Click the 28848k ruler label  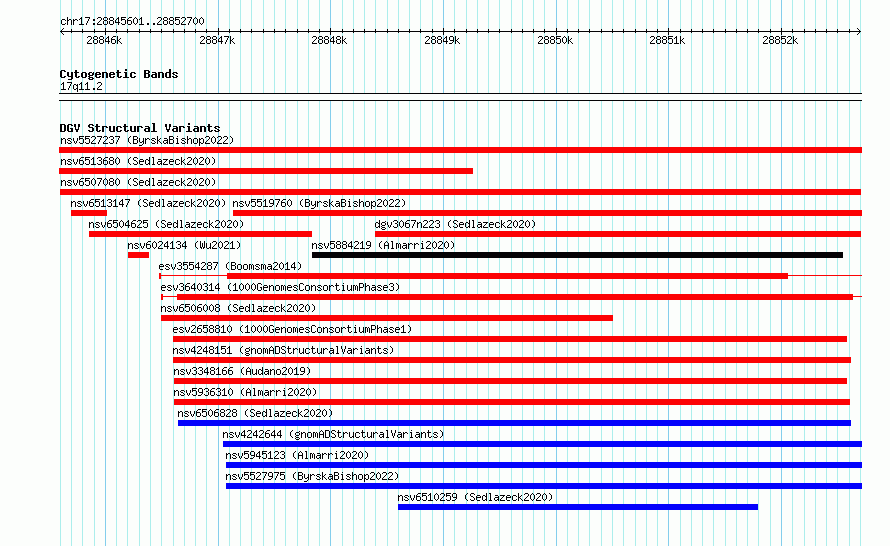click(x=329, y=40)
